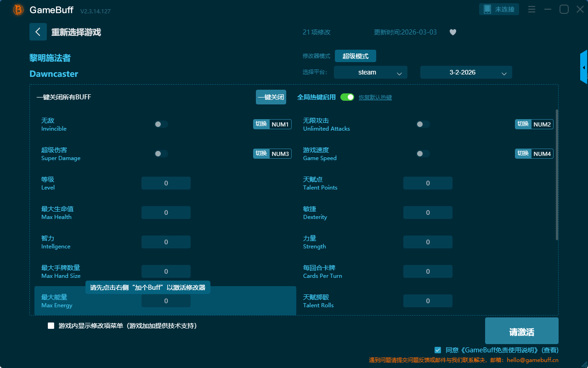Click the GameBuff logo icon
This screenshot has height=368, width=588.
coord(18,10)
